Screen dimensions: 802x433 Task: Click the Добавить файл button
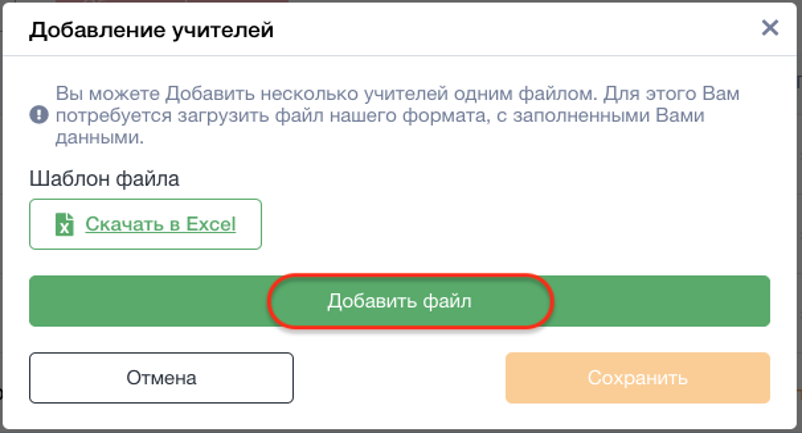[399, 301]
